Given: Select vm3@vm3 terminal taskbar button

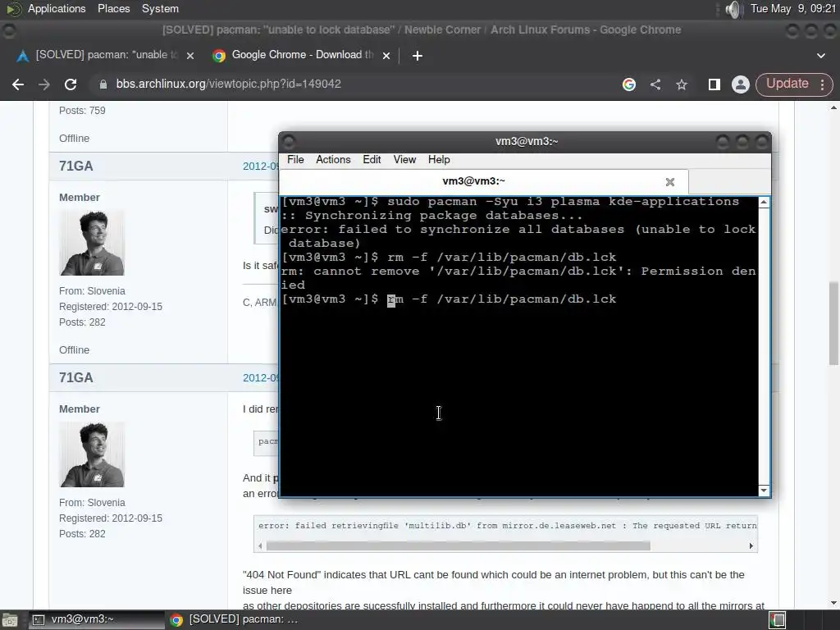Looking at the screenshot, I should coord(95,619).
